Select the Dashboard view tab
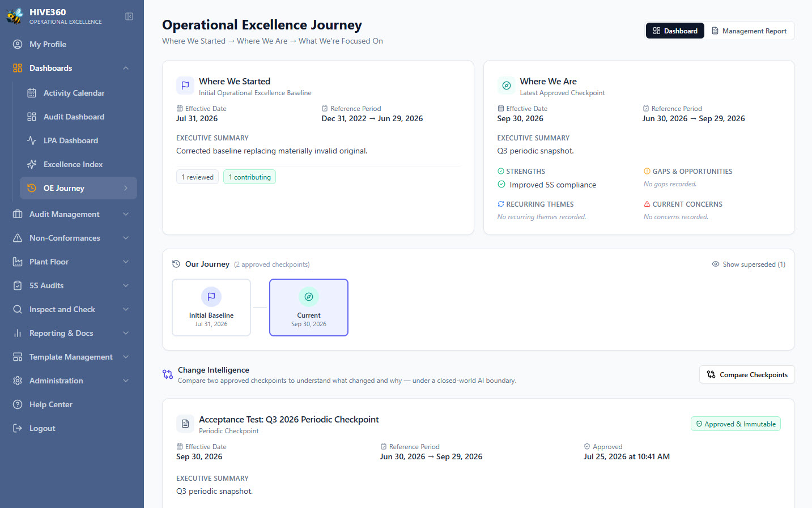812x508 pixels. point(675,31)
